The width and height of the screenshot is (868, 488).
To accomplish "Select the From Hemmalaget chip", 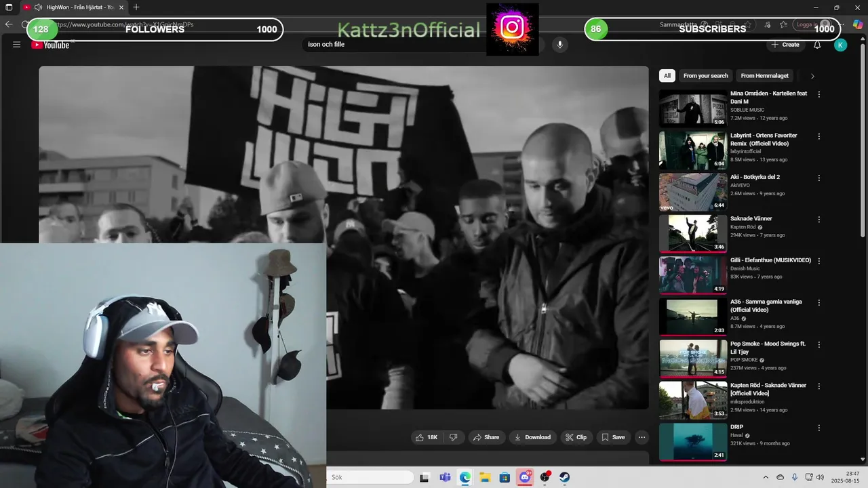I will click(x=764, y=76).
